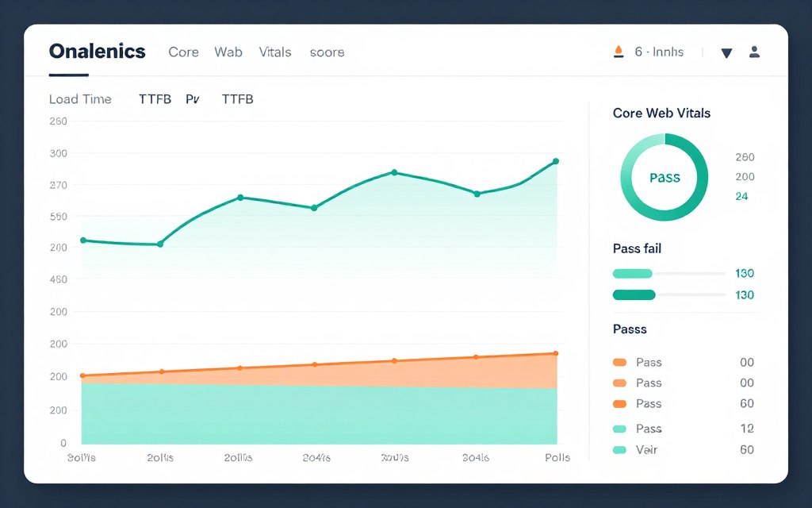Viewport: 812px width, 508px height.
Task: Click the Core Web Vitals heading
Action: [x=661, y=113]
